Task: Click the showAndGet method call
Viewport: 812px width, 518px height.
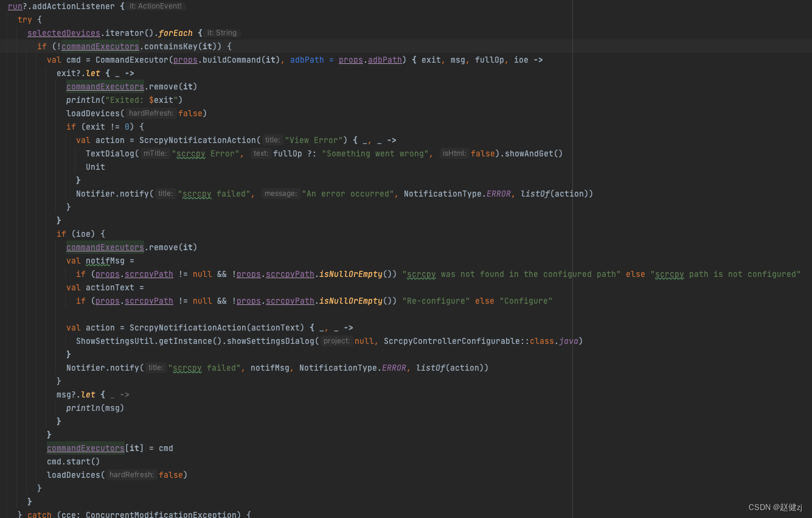Action: (x=533, y=153)
